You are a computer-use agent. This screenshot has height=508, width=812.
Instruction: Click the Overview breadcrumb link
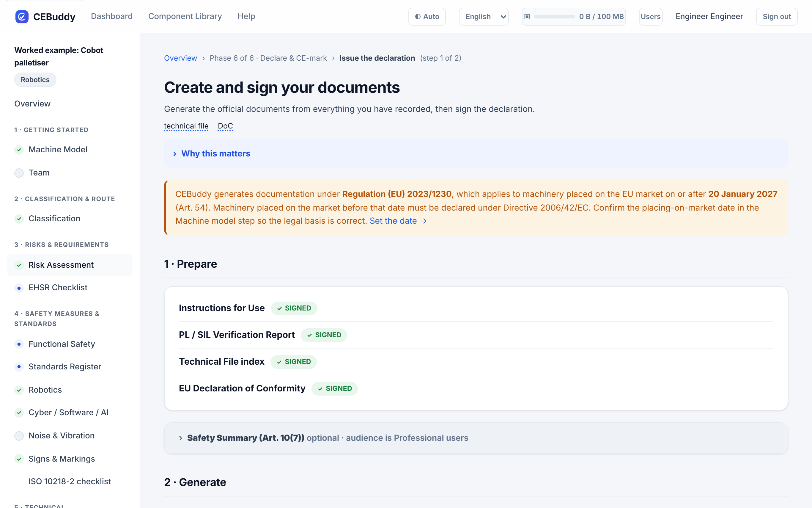pos(181,58)
